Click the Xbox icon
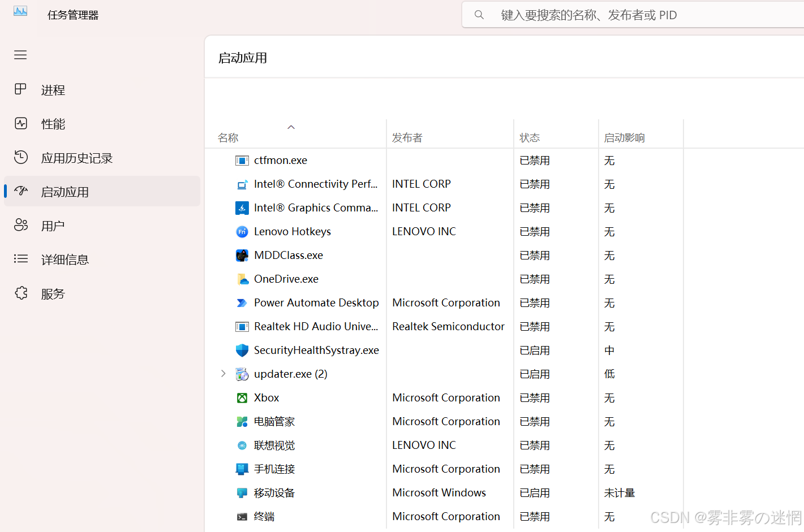 tap(242, 398)
